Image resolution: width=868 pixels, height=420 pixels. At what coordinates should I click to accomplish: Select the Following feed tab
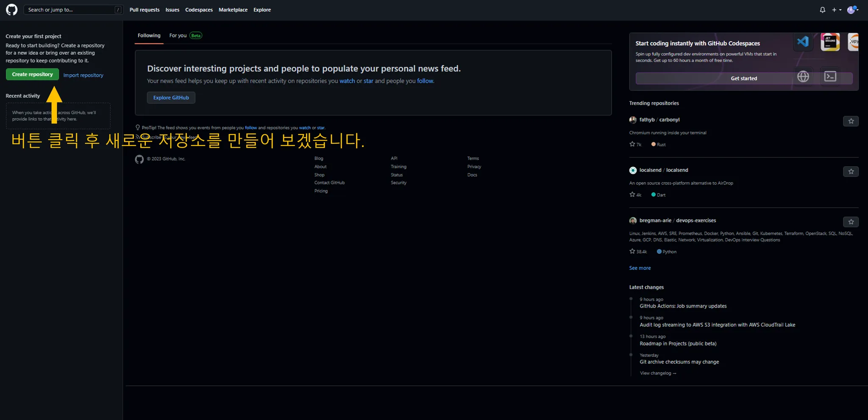149,36
